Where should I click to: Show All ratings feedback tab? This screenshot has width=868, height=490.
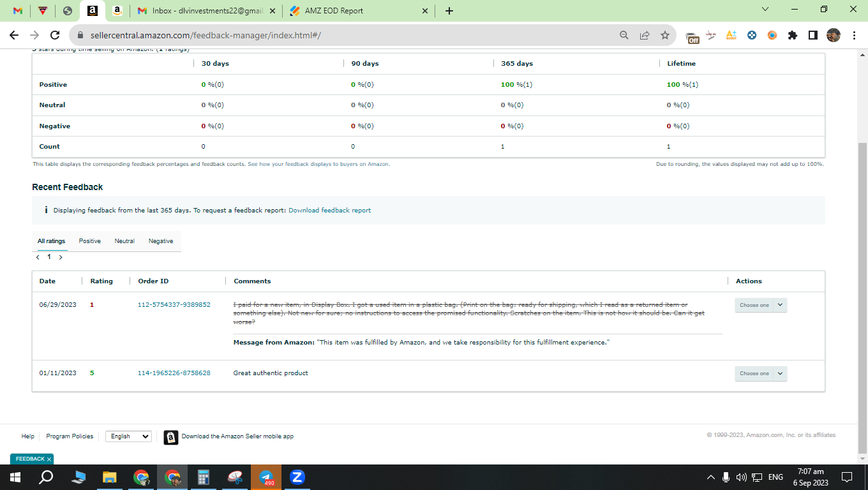pos(51,241)
